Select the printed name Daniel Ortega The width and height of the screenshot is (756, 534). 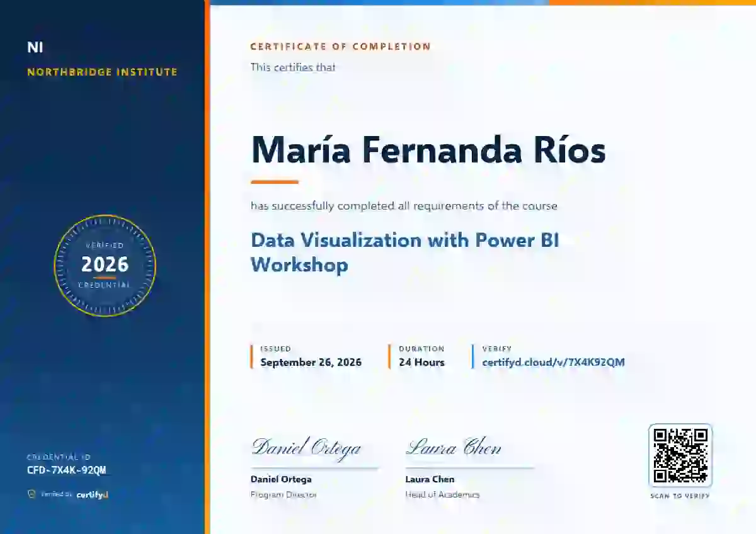(281, 479)
